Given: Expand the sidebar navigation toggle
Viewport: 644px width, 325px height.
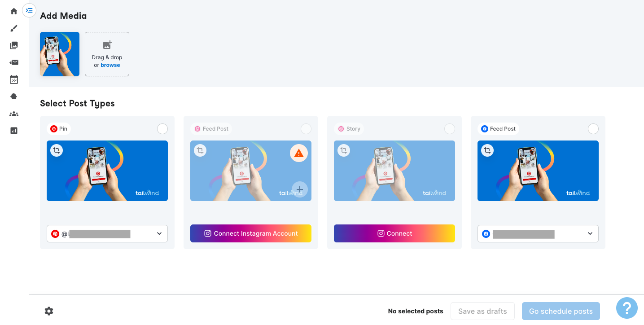Looking at the screenshot, I should pos(29,10).
